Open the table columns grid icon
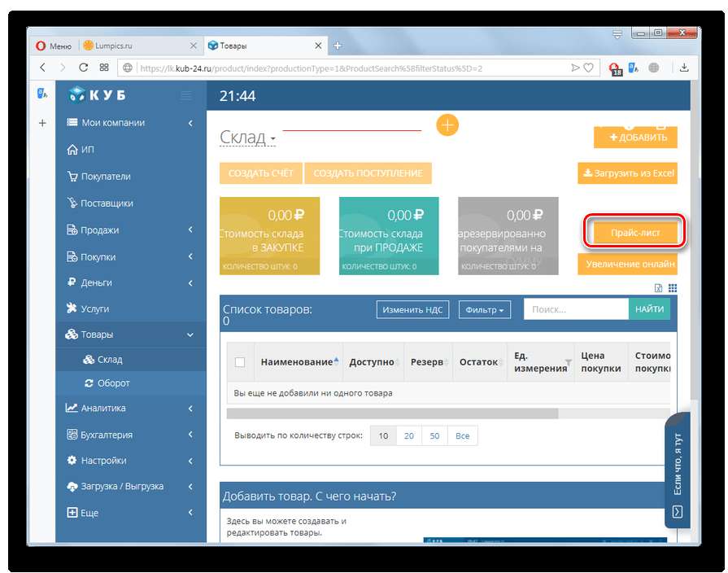This screenshot has width=728, height=573. (673, 288)
